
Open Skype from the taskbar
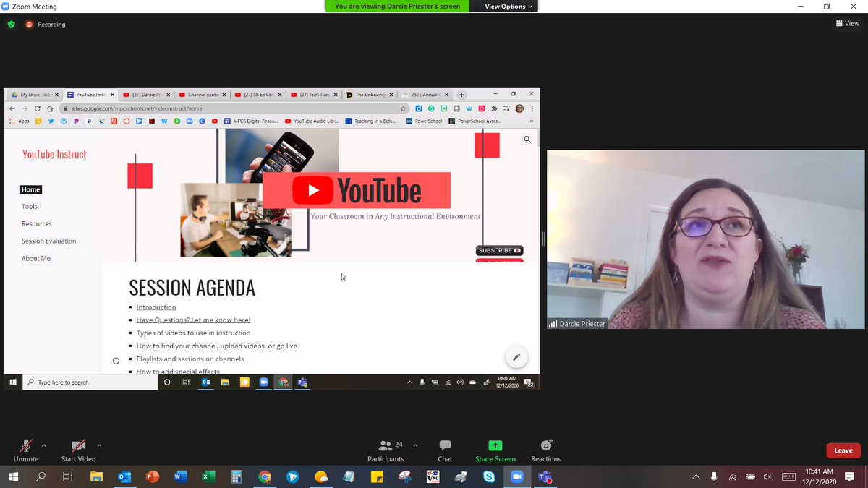489,477
